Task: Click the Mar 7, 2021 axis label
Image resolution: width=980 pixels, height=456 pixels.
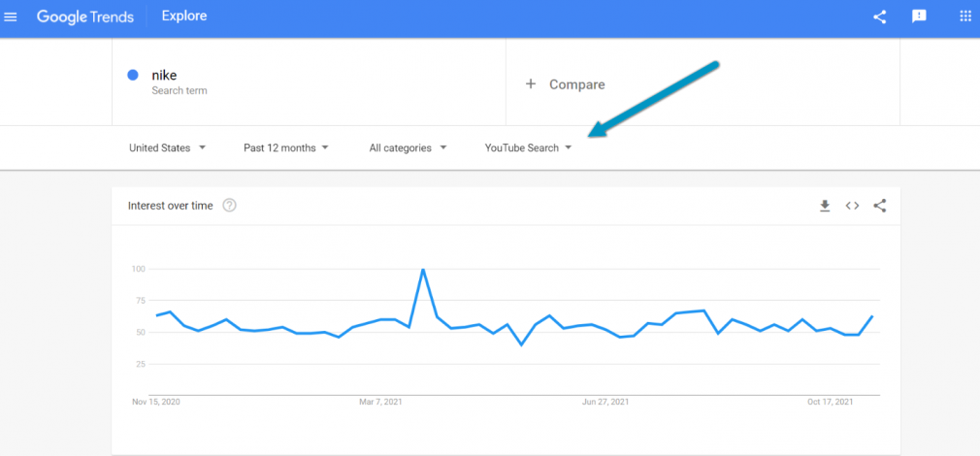Action: tap(380, 402)
